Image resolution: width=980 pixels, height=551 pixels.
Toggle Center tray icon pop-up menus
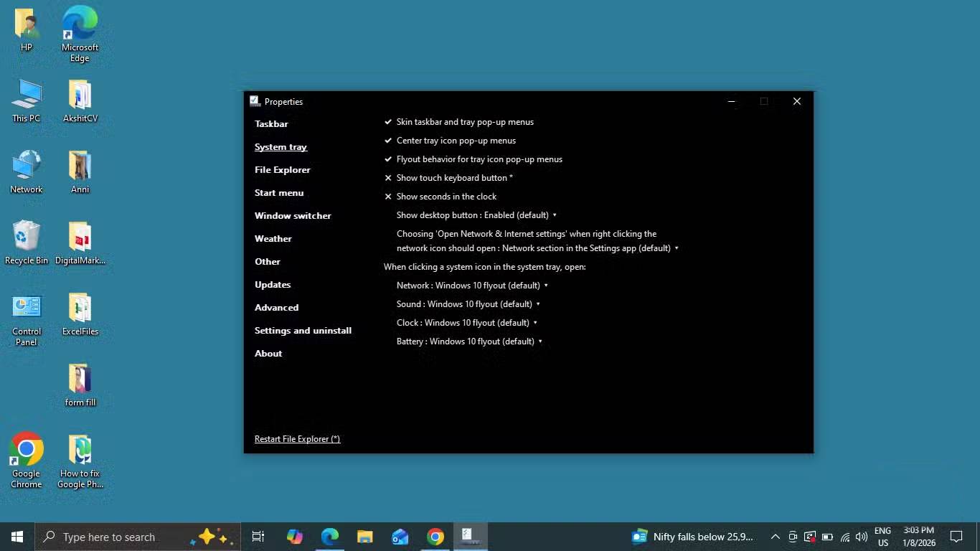click(456, 141)
